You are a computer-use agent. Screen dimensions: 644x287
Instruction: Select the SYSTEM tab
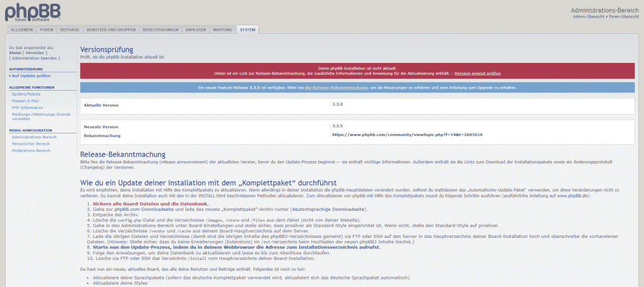(248, 30)
